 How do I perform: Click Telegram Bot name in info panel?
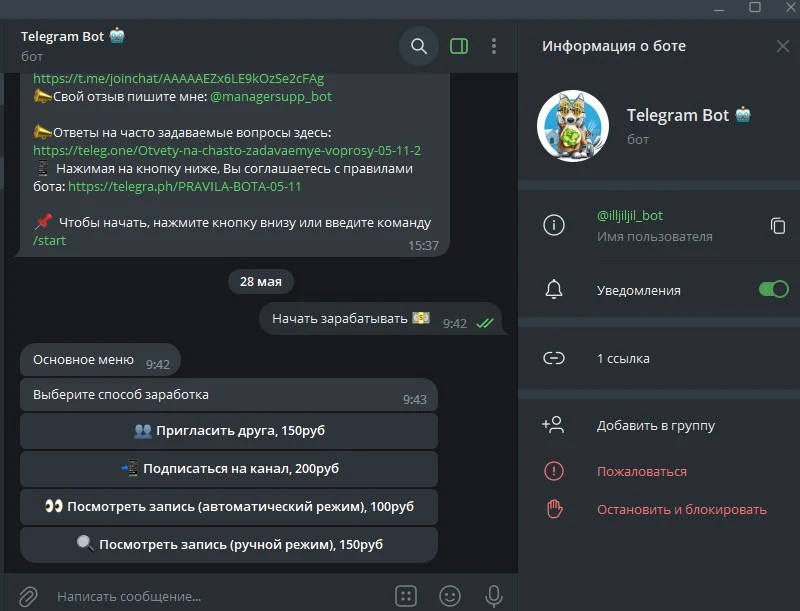678,115
